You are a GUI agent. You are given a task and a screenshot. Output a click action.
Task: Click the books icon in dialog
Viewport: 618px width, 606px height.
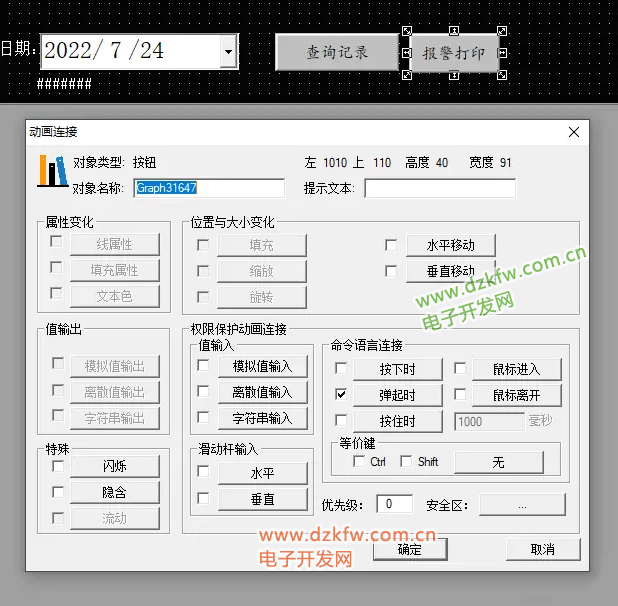click(51, 171)
